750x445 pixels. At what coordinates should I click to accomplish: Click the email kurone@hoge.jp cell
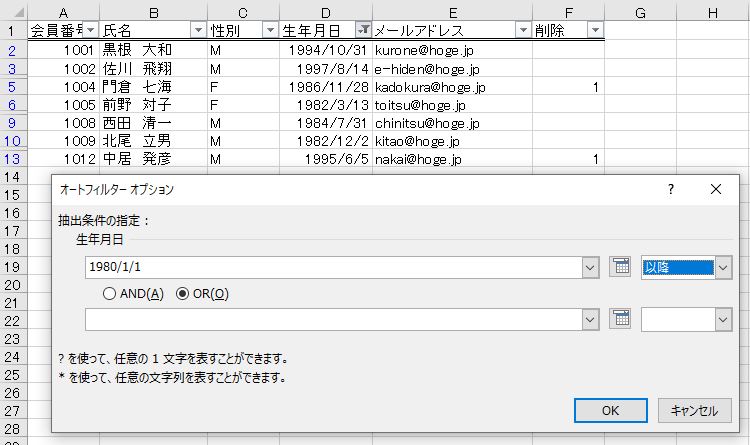452,50
